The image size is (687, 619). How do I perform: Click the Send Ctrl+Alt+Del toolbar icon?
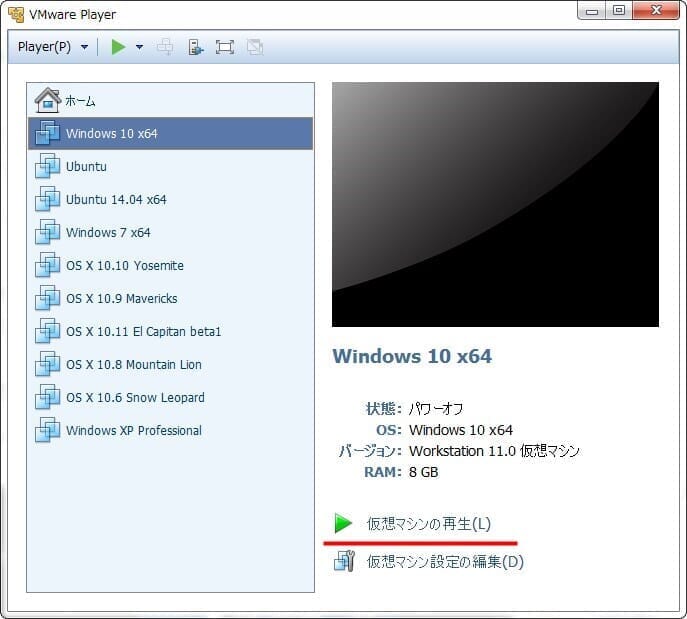coord(166,47)
